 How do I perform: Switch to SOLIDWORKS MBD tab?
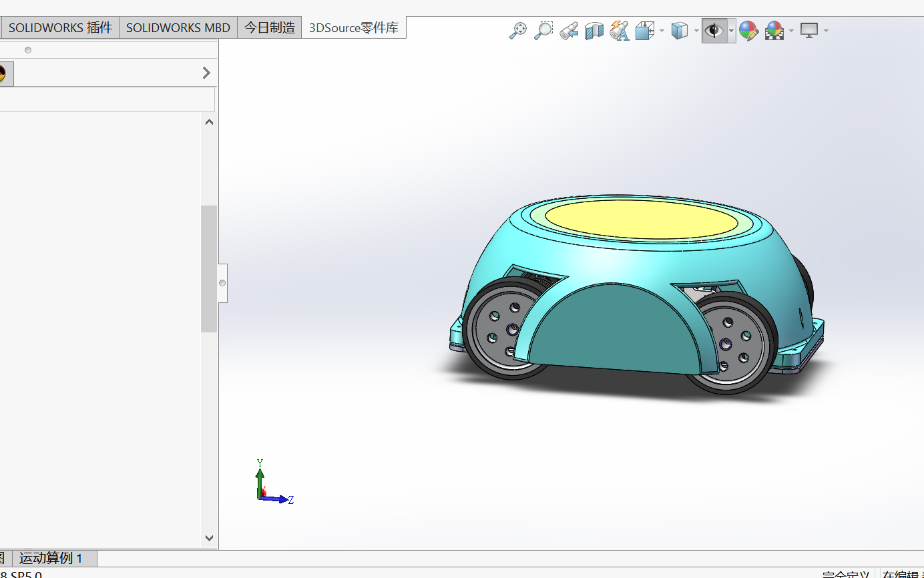coord(178,27)
